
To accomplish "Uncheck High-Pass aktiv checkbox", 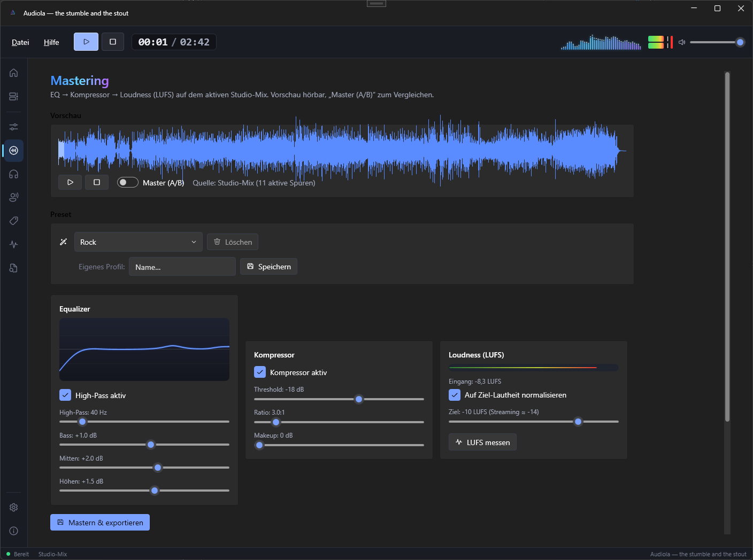I will point(65,395).
